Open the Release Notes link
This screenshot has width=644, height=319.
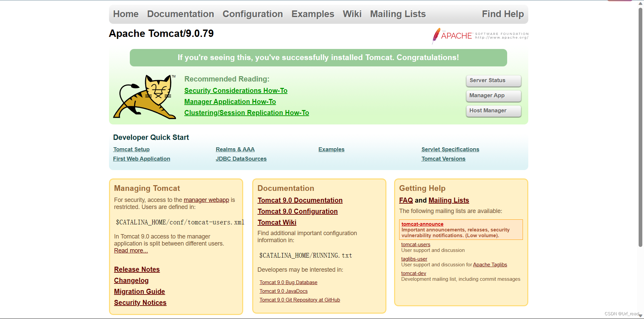click(137, 269)
